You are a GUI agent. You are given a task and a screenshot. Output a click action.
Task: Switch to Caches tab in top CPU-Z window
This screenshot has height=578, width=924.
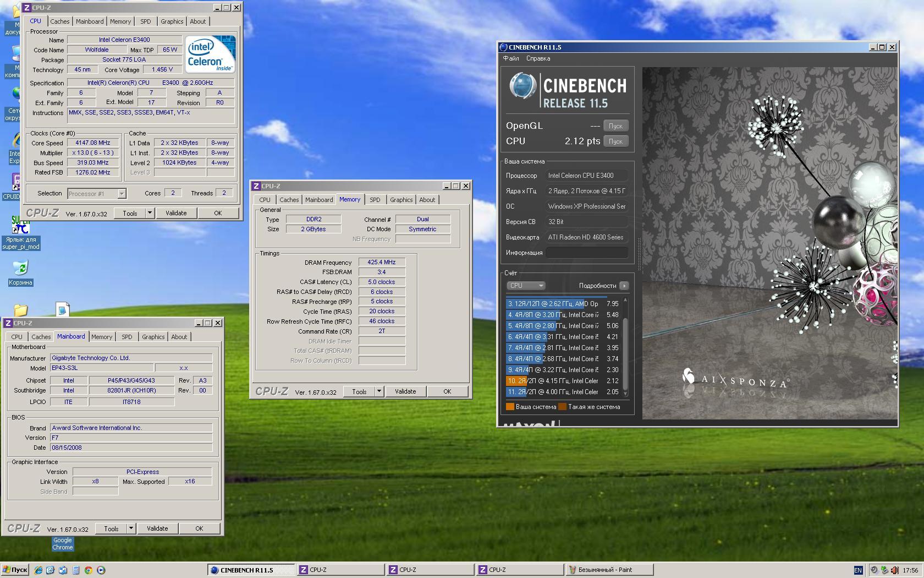(x=60, y=21)
